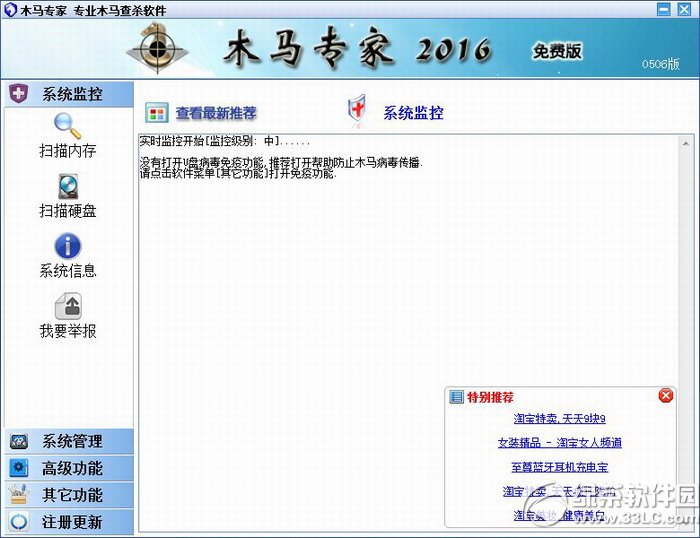Close the 特别推荐 popup
Image resolution: width=700 pixels, height=538 pixels.
pyautogui.click(x=666, y=396)
